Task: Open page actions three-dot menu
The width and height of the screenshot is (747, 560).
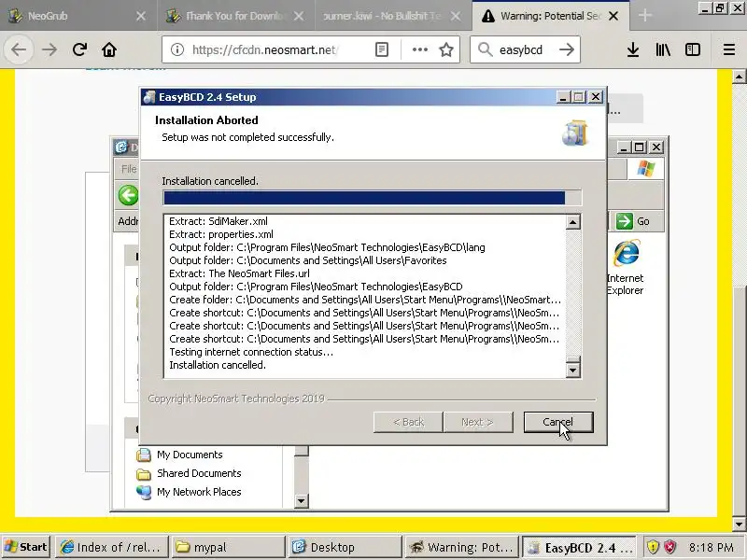Action: [x=419, y=49]
